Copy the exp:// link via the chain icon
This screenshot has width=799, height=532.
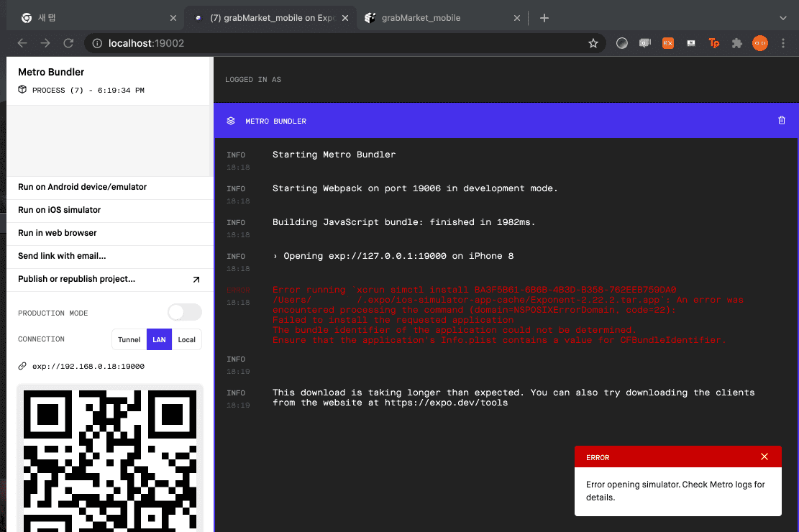pos(22,366)
